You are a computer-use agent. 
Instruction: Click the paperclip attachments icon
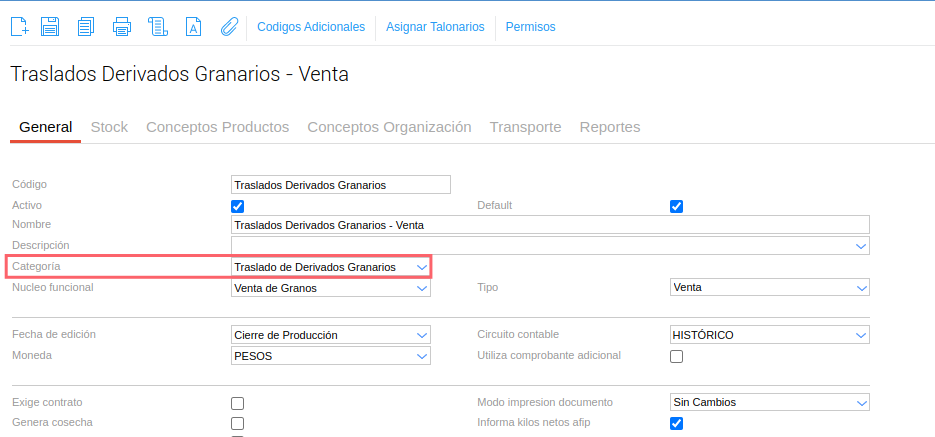229,27
